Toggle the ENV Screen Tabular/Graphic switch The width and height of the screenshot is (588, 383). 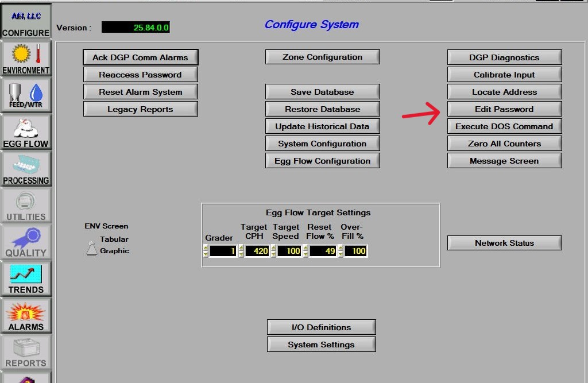click(x=91, y=247)
